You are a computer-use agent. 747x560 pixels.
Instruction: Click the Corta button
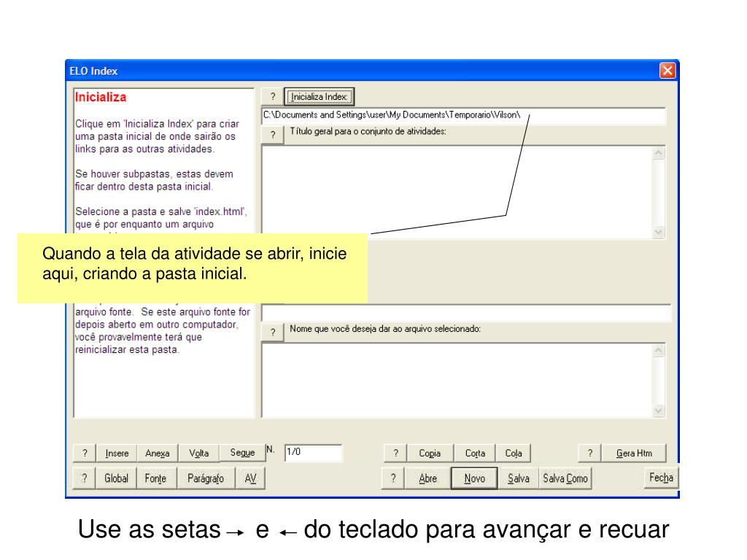(475, 454)
